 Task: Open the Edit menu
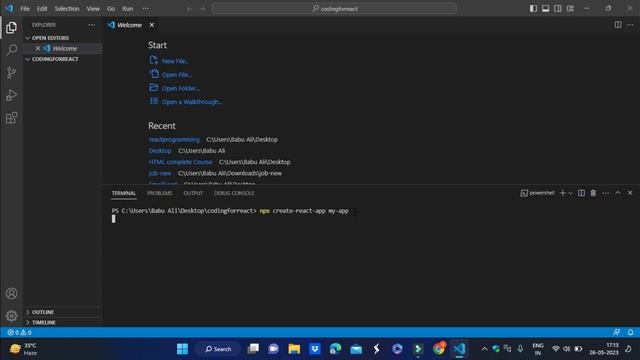point(42,9)
